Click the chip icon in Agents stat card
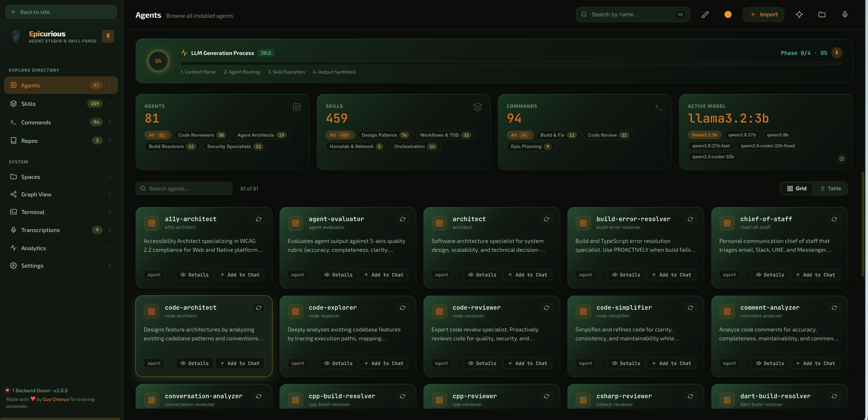868x420 pixels. [x=296, y=107]
